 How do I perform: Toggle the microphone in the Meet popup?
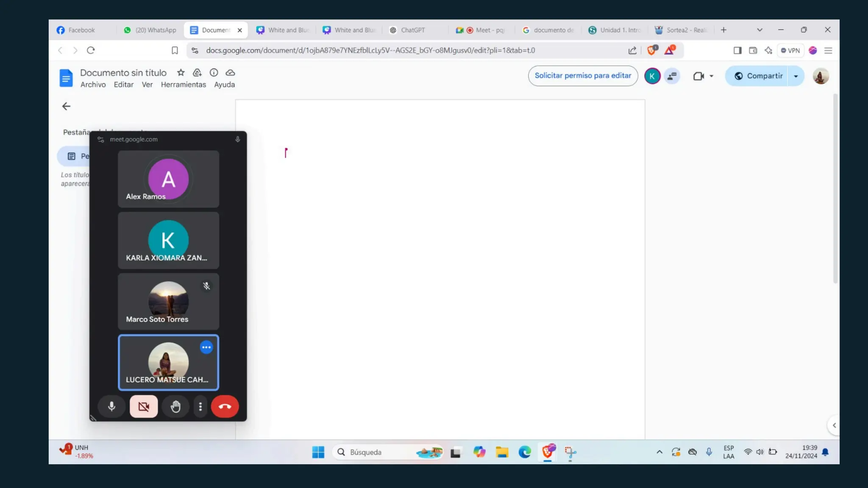pyautogui.click(x=111, y=406)
